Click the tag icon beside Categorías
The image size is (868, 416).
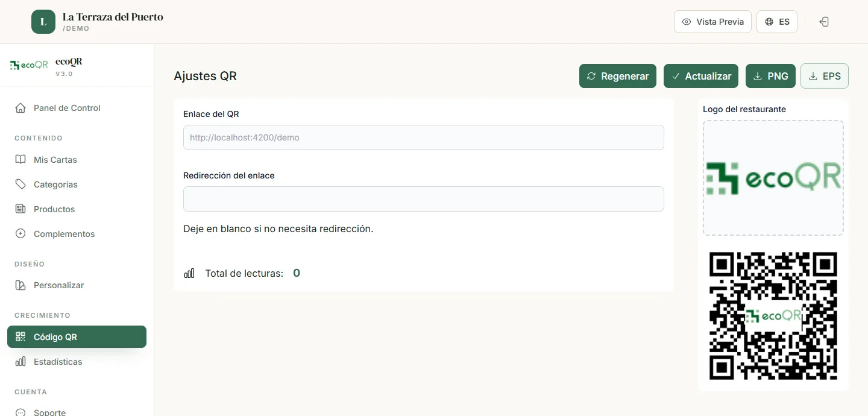click(20, 184)
